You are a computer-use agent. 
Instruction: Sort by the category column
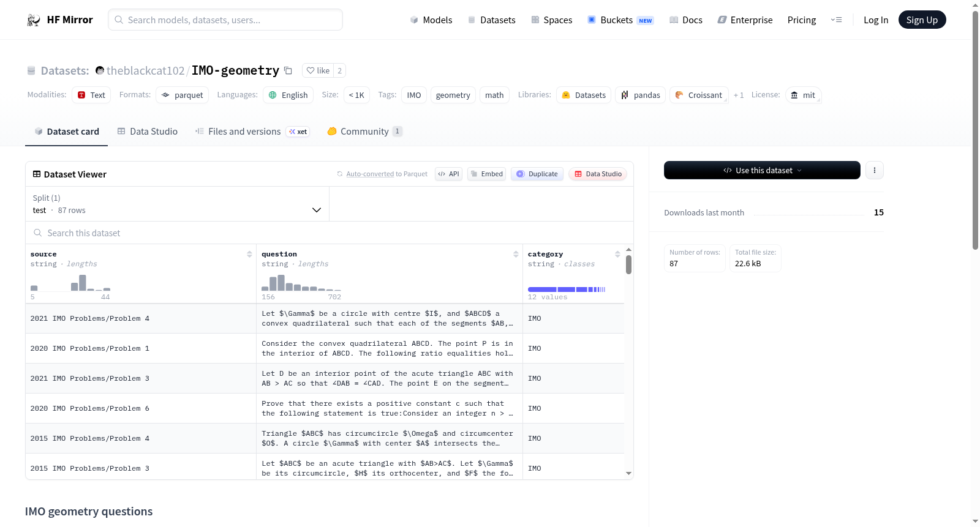tap(617, 254)
